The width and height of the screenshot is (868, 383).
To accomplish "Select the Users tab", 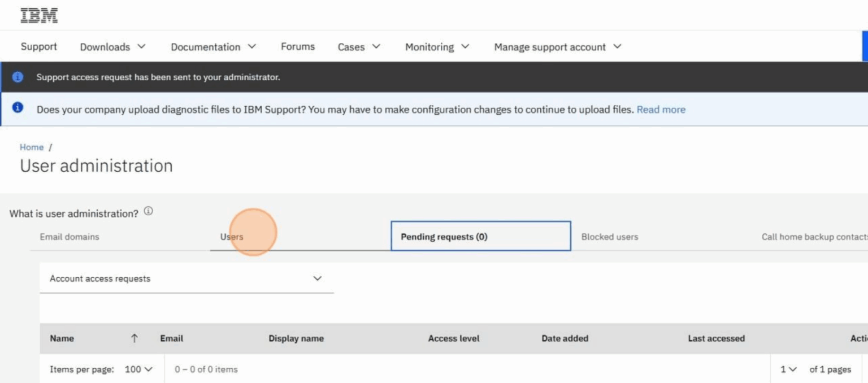I will [232, 237].
